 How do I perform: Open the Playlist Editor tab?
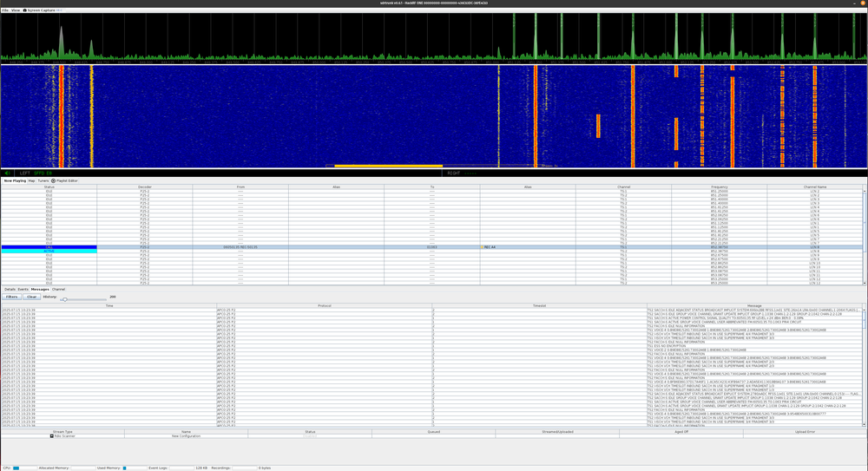click(64, 180)
